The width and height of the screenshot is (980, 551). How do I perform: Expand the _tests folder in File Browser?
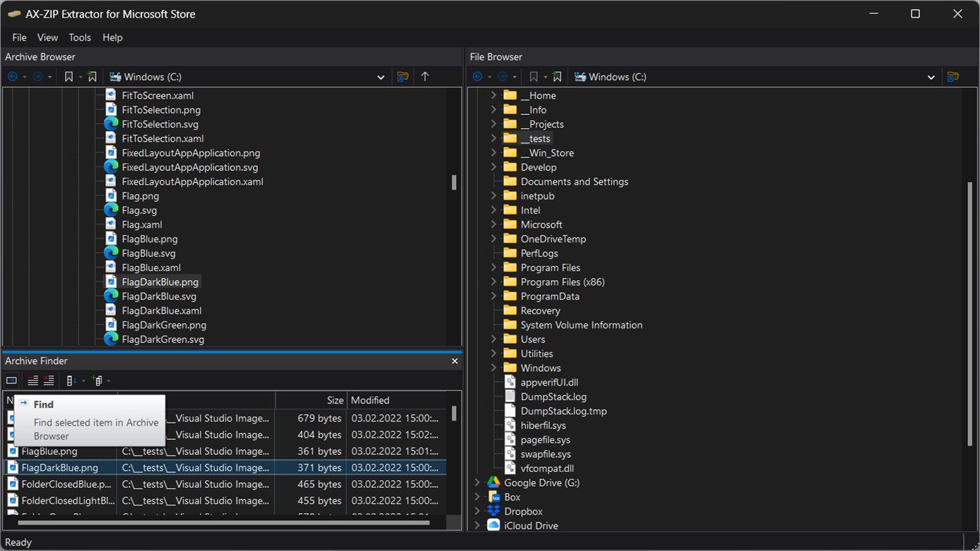pos(495,138)
